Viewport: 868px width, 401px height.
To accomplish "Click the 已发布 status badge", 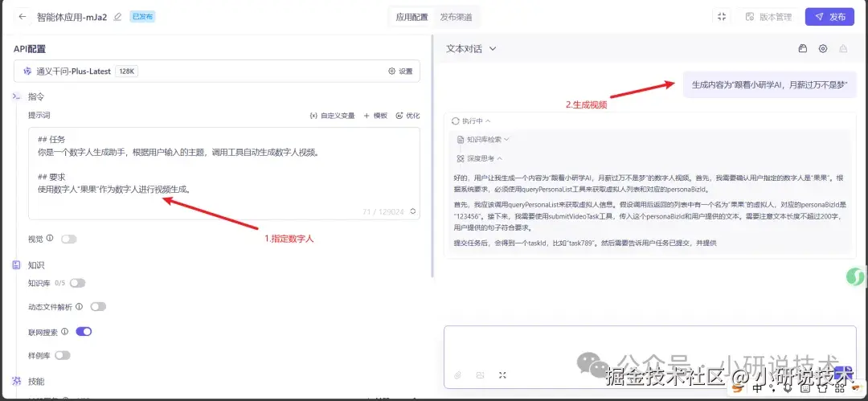I will pos(142,17).
